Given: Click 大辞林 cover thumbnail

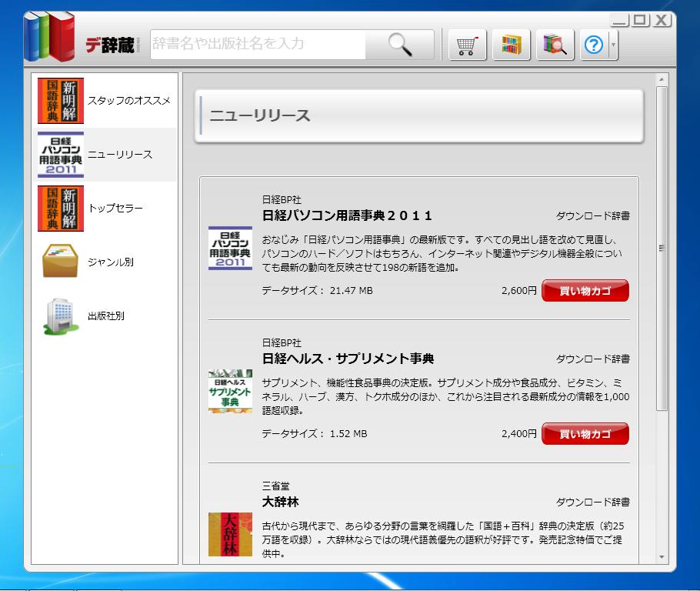Looking at the screenshot, I should tap(230, 534).
